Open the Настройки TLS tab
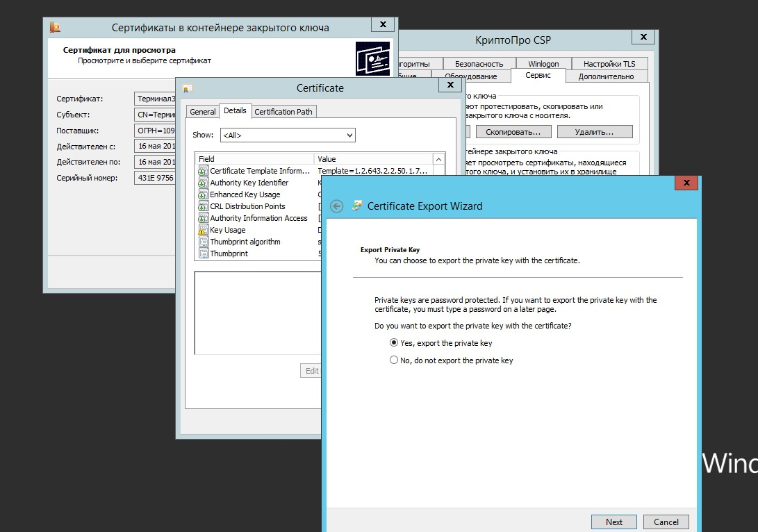 coord(609,64)
